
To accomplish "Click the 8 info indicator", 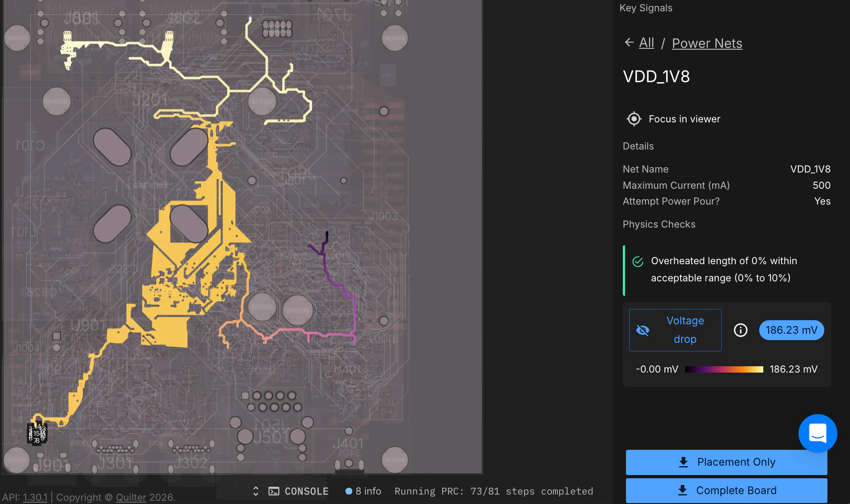I will [x=363, y=491].
